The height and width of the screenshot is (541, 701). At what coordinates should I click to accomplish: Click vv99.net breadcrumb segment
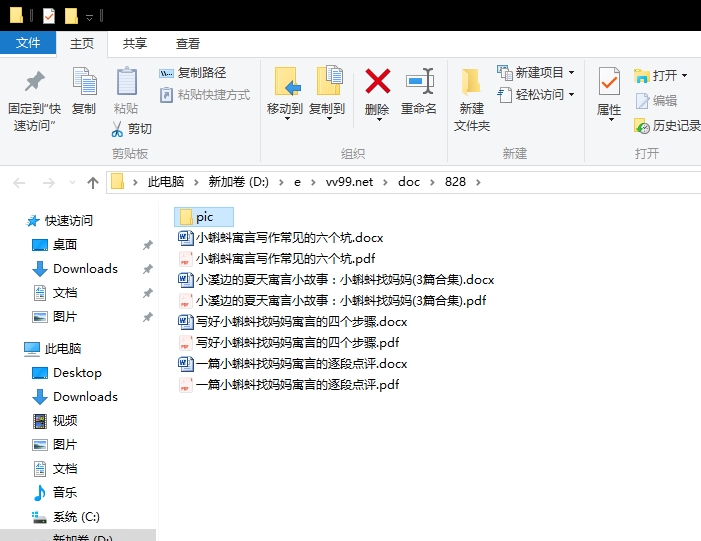coord(349,182)
